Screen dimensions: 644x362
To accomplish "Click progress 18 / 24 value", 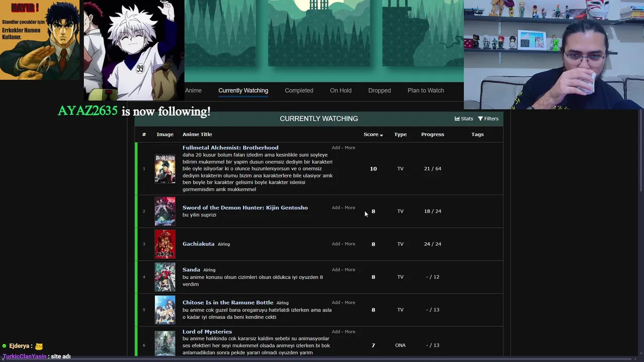I will coord(433,211).
